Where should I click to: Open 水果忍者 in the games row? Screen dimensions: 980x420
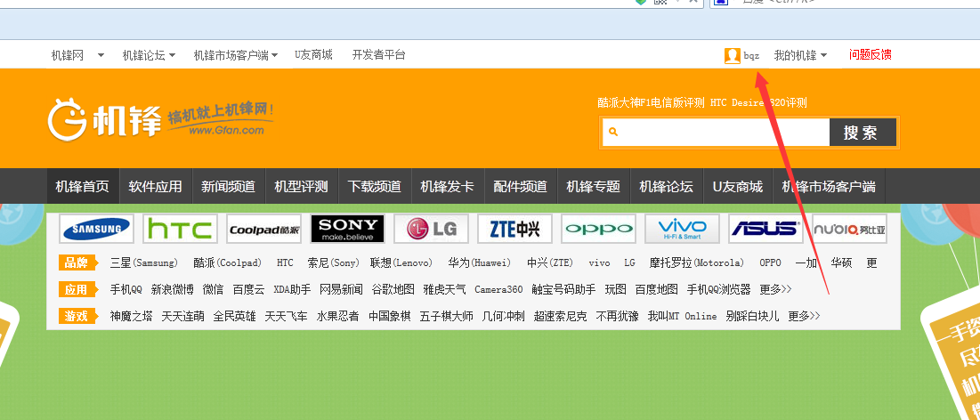point(337,316)
